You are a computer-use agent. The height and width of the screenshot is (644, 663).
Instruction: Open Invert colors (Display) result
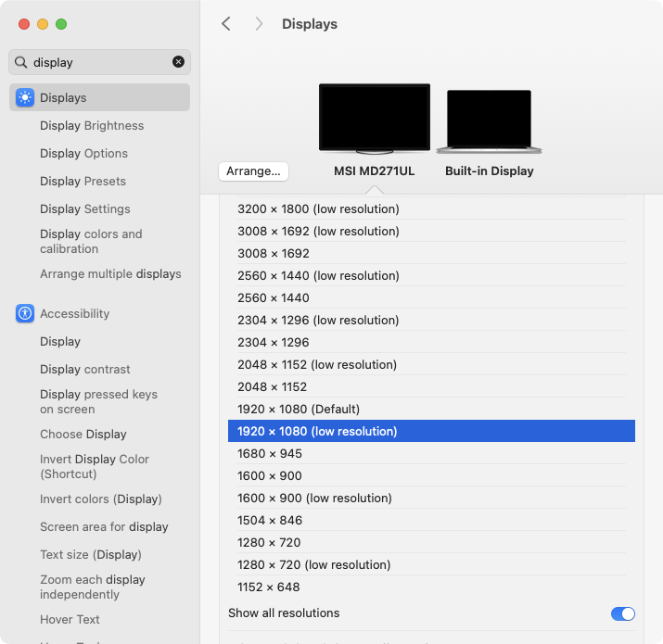(101, 499)
